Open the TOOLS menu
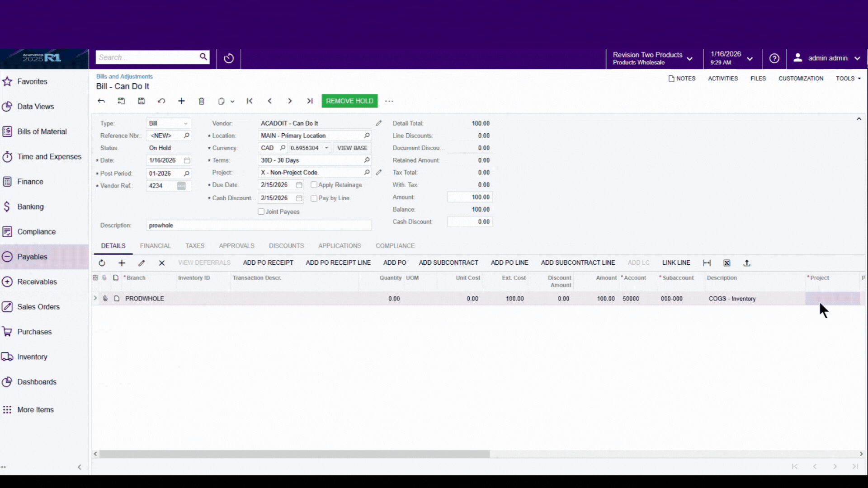Screen dimensions: 868x488 click(x=848, y=78)
